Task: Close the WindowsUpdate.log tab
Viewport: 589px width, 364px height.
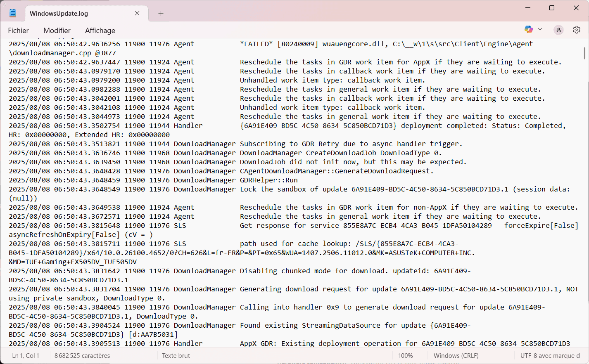Action: click(137, 13)
